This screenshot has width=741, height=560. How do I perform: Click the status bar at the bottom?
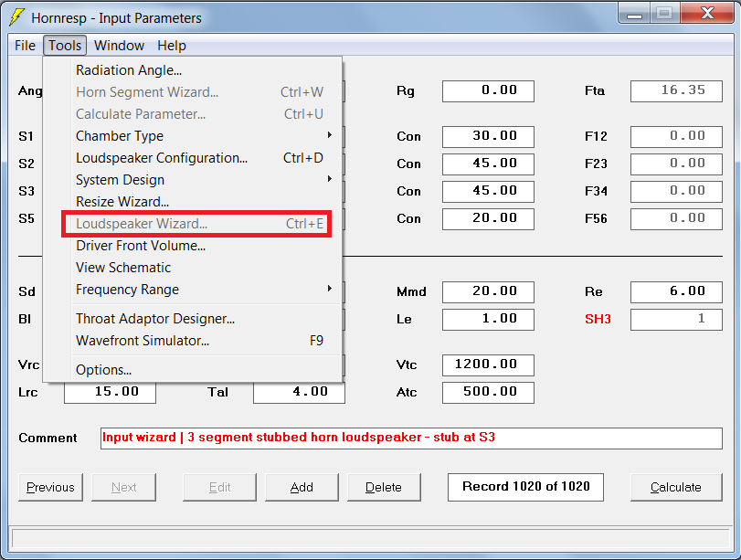(371, 538)
